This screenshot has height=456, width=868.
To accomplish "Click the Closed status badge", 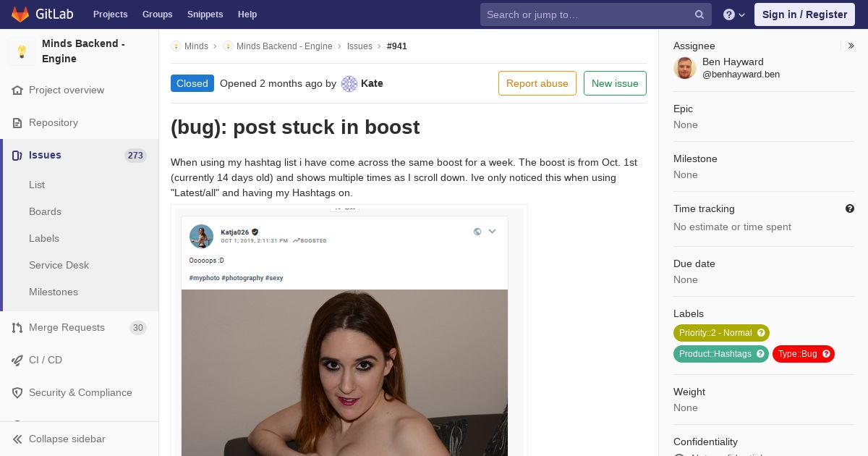I will coord(192,83).
